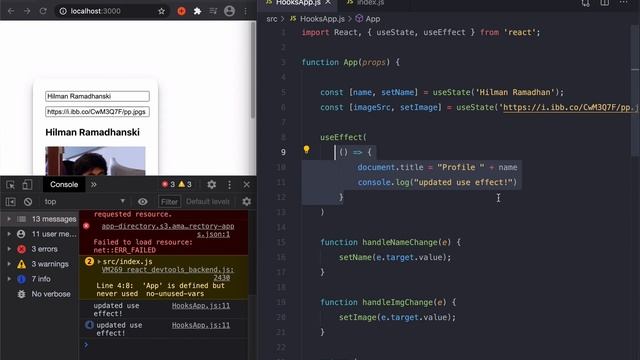Image resolution: width=640 pixels, height=360 pixels.
Task: Click 'Hilman Ramadhanski' heading in page
Action: click(92, 132)
